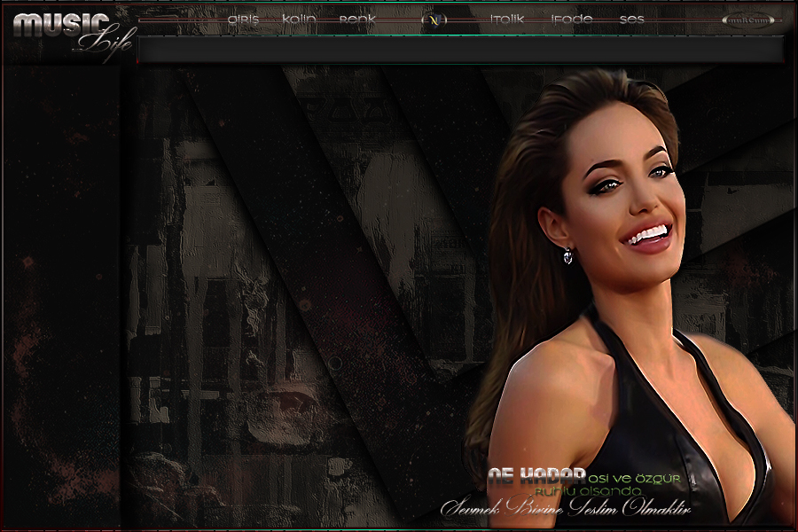Click the 'Sevmek Birine Teslim Olmaktır' script text
This screenshot has width=798, height=532.
(566, 509)
